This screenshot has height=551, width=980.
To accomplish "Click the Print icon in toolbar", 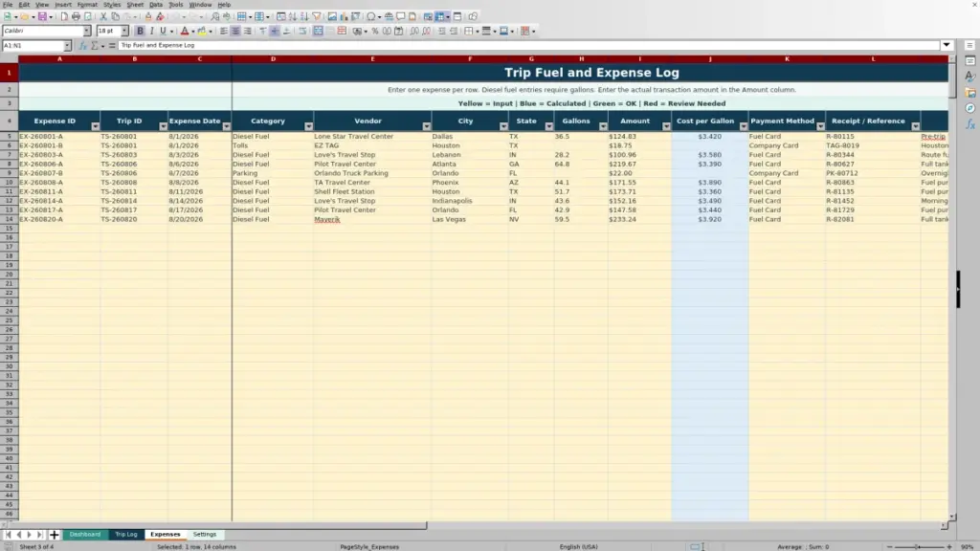I will point(76,17).
